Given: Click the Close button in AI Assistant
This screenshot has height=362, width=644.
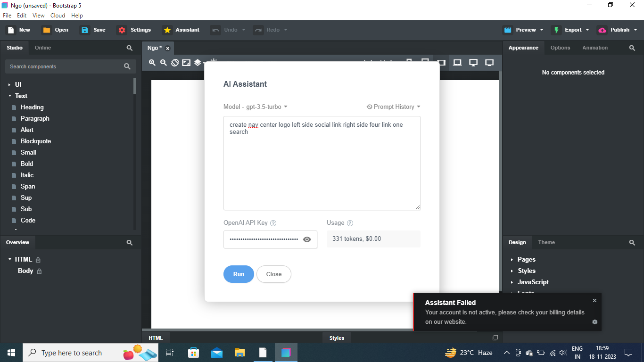Looking at the screenshot, I should coord(274,274).
